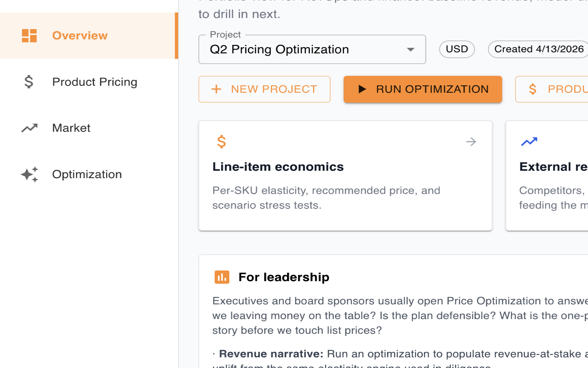Click the dollar icon on Line-item economics card
Viewport: 588px width, 368px height.
coord(221,142)
